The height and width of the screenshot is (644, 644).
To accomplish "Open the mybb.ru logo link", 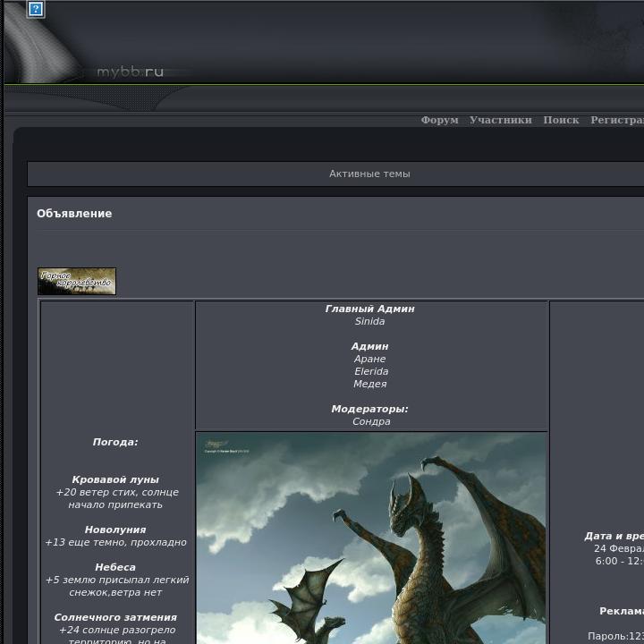I will (x=130, y=72).
